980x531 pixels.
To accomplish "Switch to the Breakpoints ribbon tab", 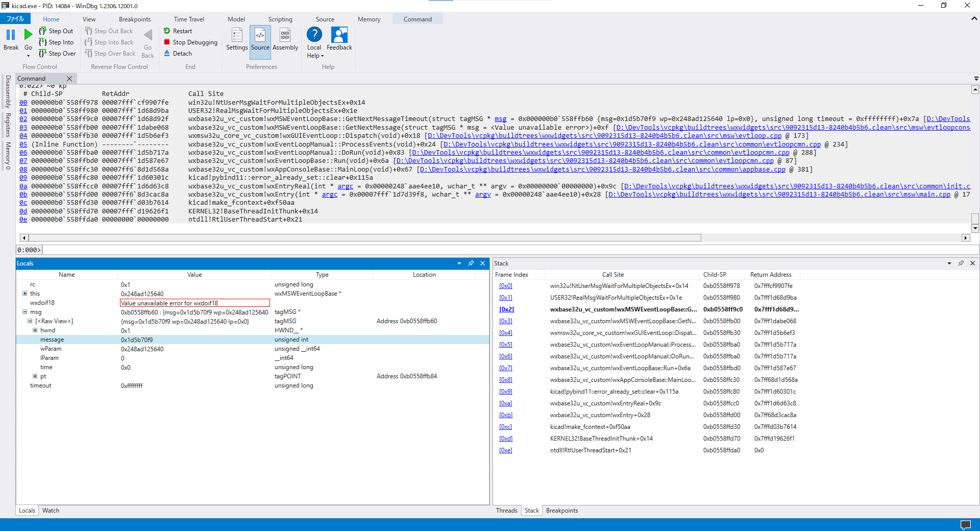I will (135, 19).
